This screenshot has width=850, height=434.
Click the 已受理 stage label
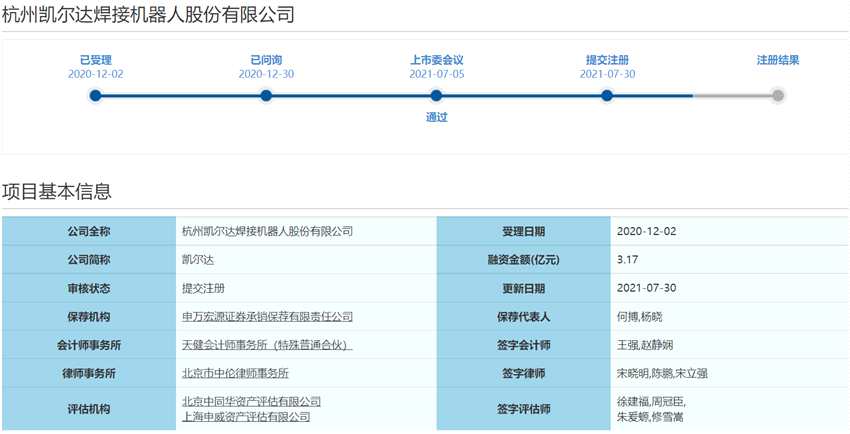click(95, 60)
